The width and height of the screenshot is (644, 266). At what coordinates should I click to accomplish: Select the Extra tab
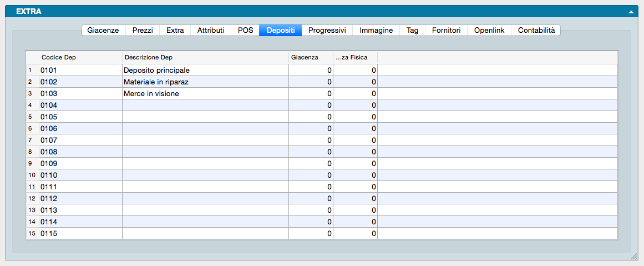coord(175,31)
